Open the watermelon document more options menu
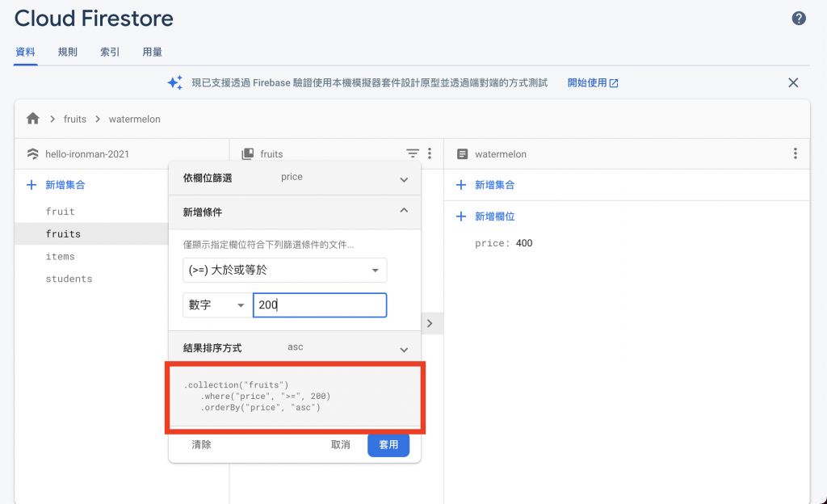The width and height of the screenshot is (827, 504). pyautogui.click(x=795, y=153)
